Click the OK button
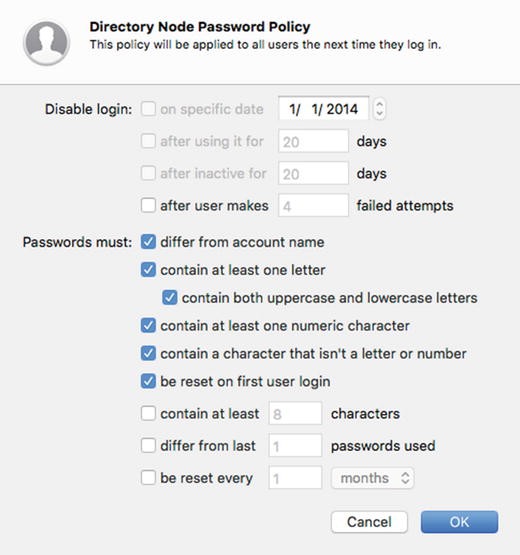The width and height of the screenshot is (520, 555). 459,522
